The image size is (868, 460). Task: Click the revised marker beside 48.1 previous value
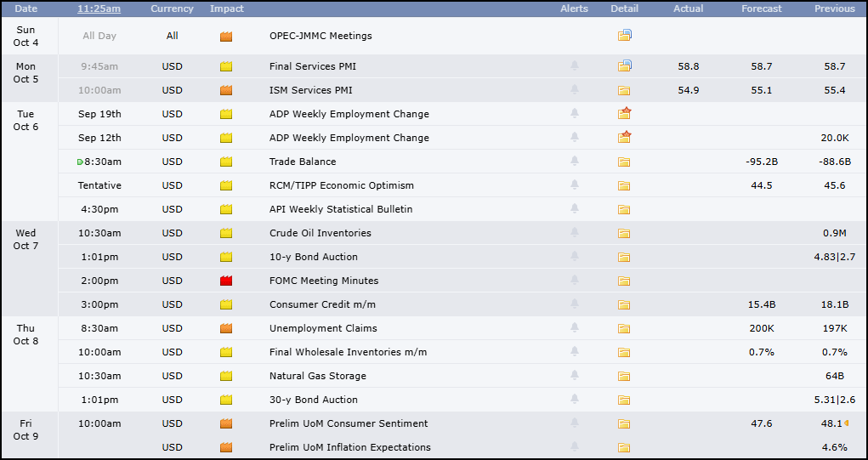[847, 423]
